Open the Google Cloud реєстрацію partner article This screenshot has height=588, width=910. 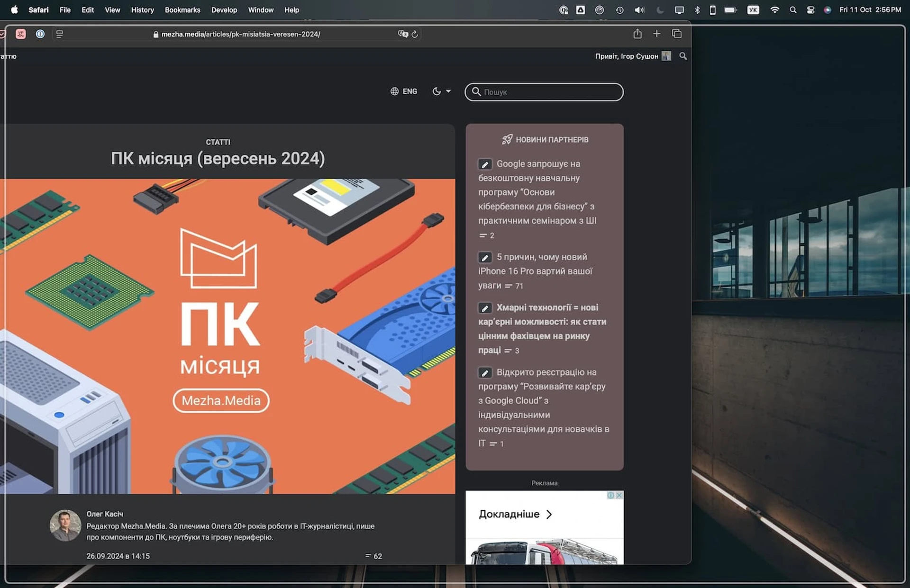[x=544, y=407]
